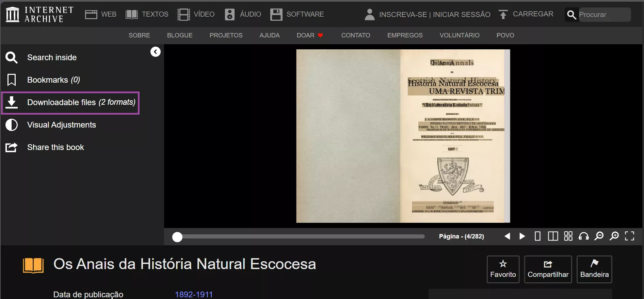Switch to one-page view
Screen dimensions: 644x299
pos(537,236)
